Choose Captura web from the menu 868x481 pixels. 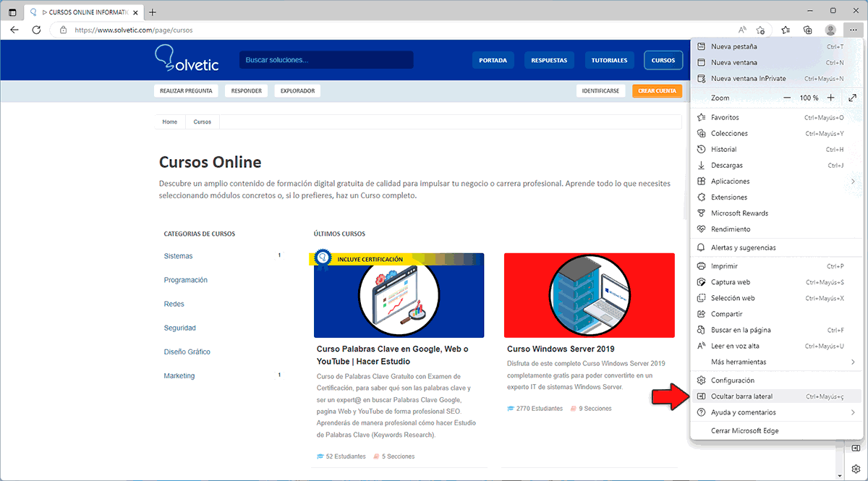776,282
